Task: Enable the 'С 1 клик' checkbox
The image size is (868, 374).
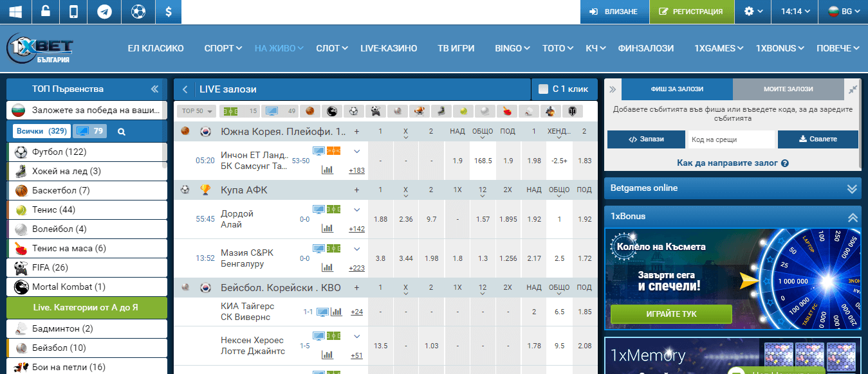Action: click(543, 89)
